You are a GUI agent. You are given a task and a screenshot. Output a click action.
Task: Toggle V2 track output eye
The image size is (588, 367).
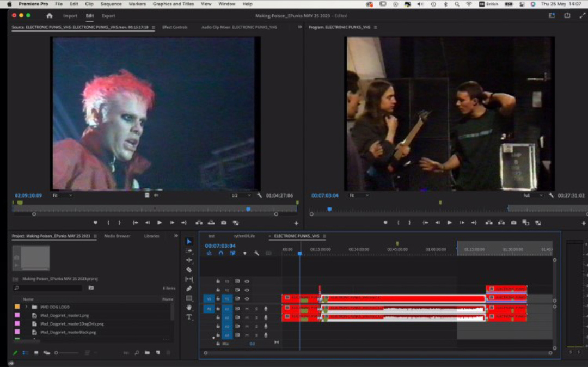247,290
